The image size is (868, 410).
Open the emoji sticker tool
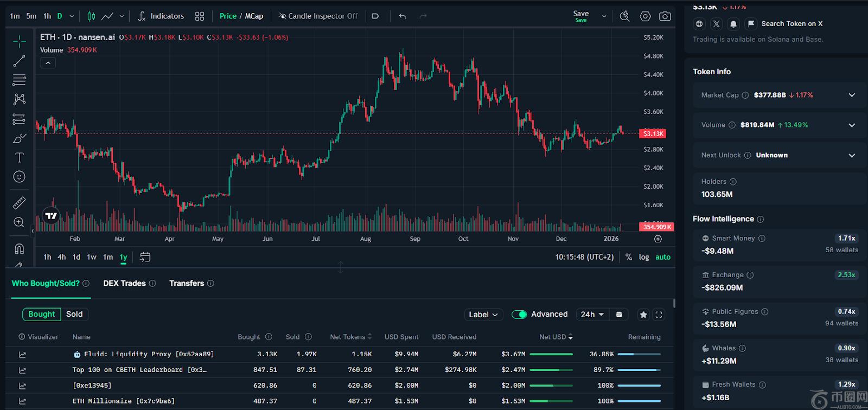click(19, 177)
